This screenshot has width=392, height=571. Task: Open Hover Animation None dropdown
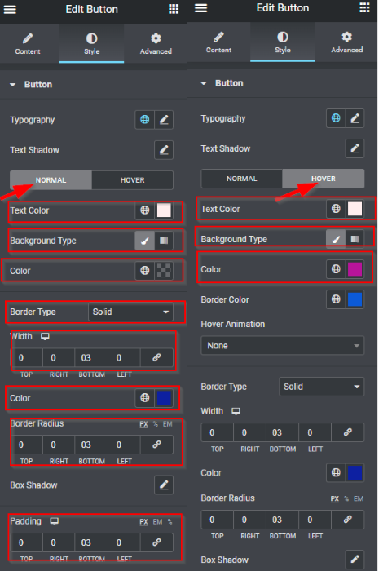pos(283,346)
